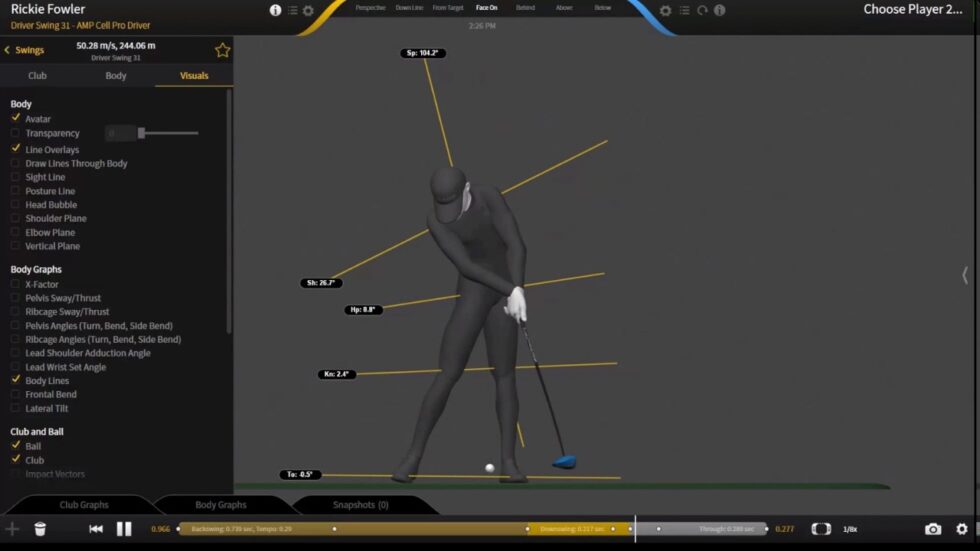Open the Snapshots (0) tab

pos(361,505)
